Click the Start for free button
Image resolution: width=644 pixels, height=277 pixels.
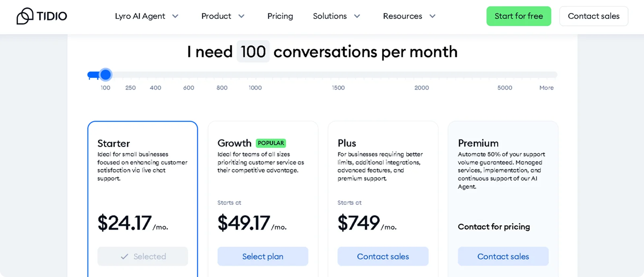(518, 16)
